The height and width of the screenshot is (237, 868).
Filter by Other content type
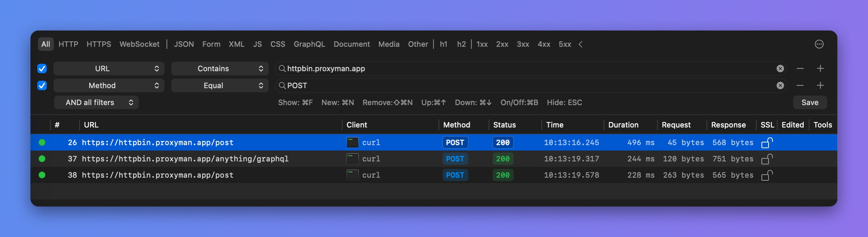418,44
